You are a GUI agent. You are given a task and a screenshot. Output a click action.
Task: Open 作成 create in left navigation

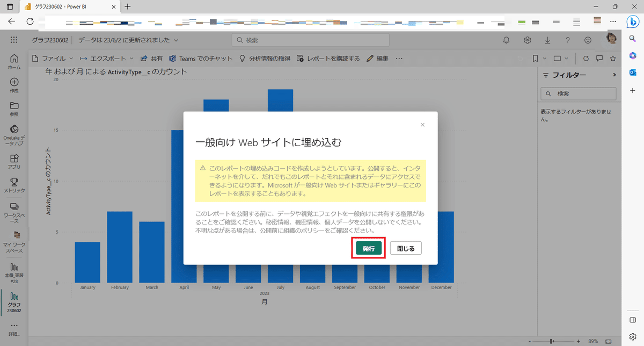pyautogui.click(x=14, y=85)
